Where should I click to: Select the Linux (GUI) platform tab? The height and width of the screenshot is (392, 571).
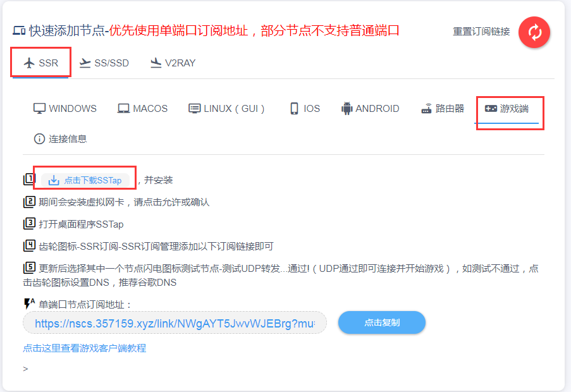click(x=226, y=108)
